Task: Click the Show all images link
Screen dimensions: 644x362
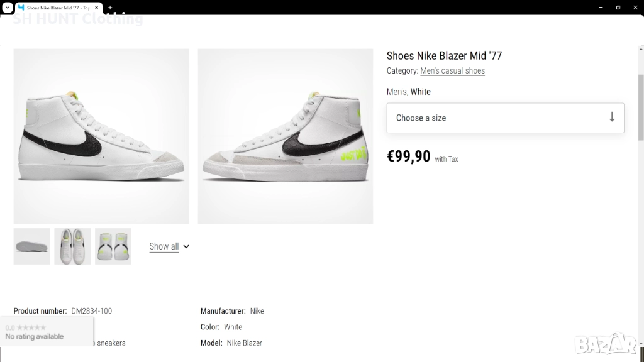Action: coord(164,246)
